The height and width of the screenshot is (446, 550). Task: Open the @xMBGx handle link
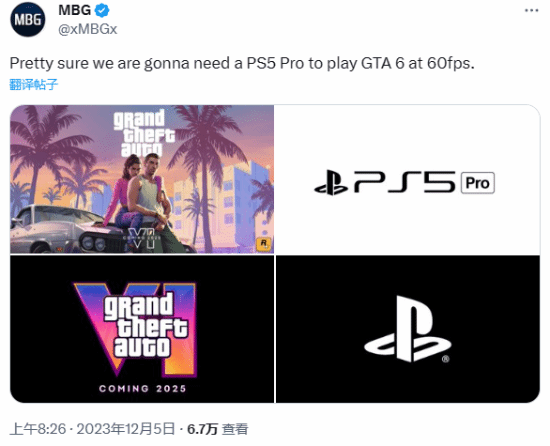[x=88, y=29]
